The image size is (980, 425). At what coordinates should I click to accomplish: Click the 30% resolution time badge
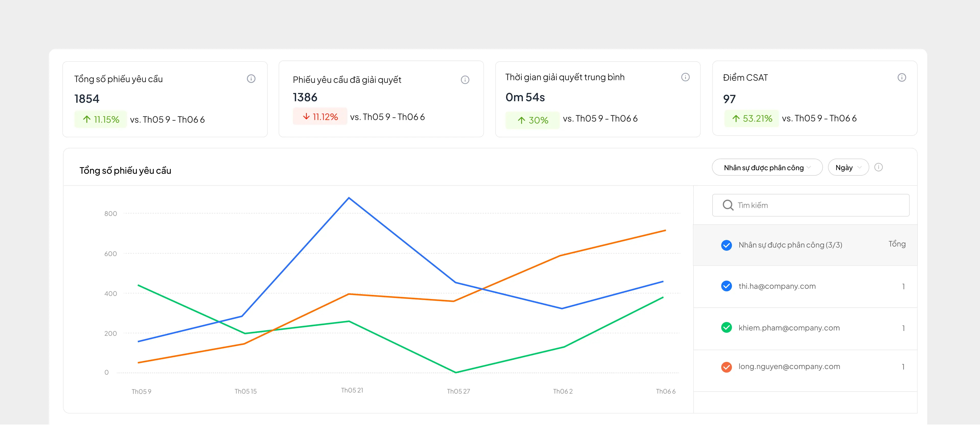[x=533, y=120]
